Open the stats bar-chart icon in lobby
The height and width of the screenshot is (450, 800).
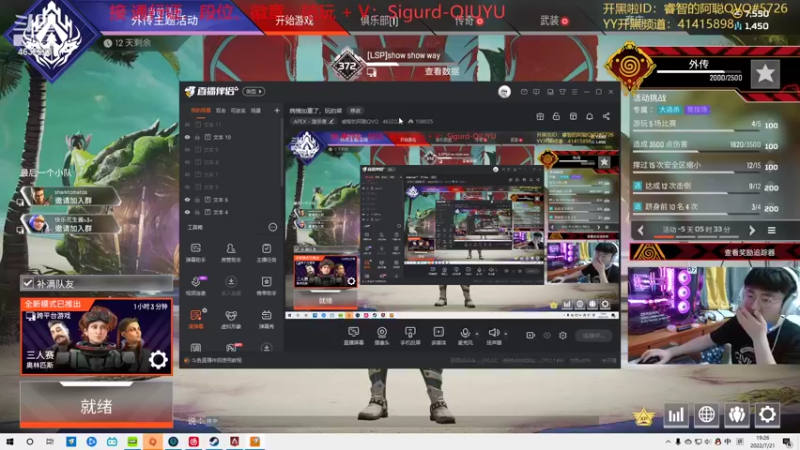[676, 414]
